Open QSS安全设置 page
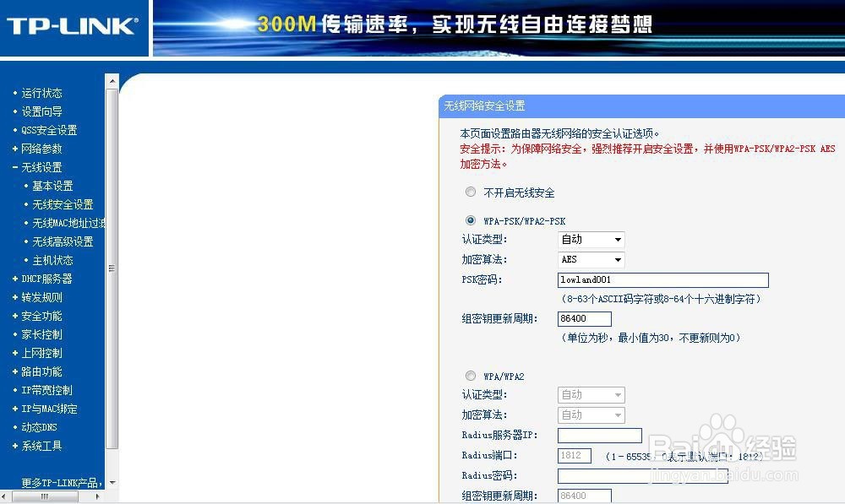Screen dimensions: 845x504 tap(49, 130)
